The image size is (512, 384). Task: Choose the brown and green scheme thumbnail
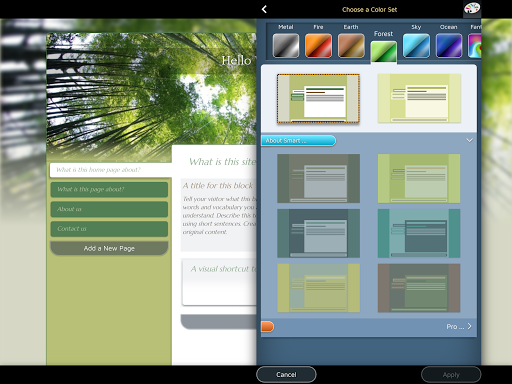(419, 288)
